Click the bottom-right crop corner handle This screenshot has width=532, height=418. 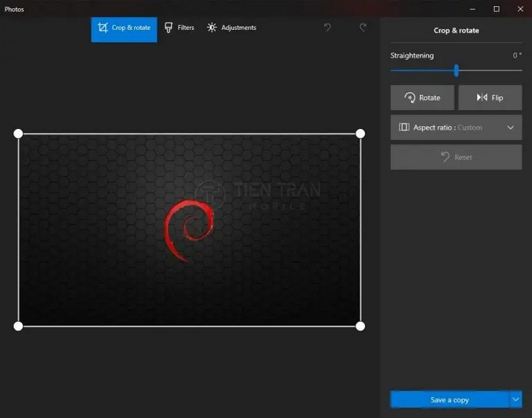(360, 326)
